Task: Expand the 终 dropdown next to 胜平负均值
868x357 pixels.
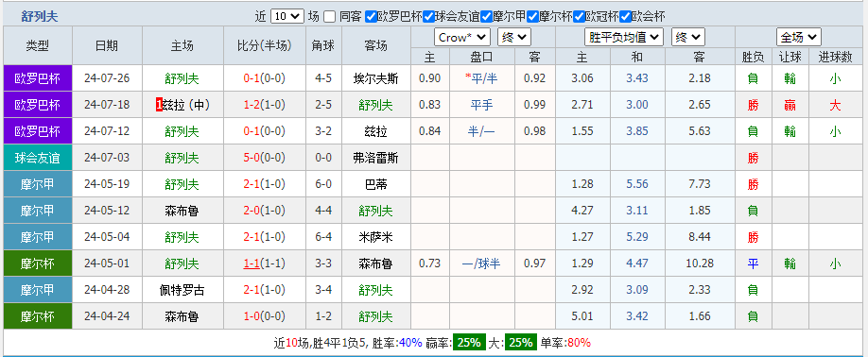Action: [x=688, y=38]
